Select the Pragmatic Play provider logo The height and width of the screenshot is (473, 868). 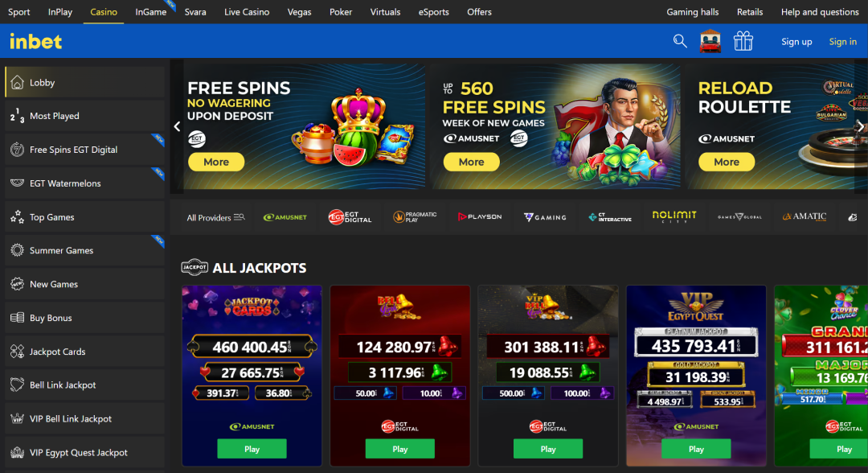click(x=415, y=217)
